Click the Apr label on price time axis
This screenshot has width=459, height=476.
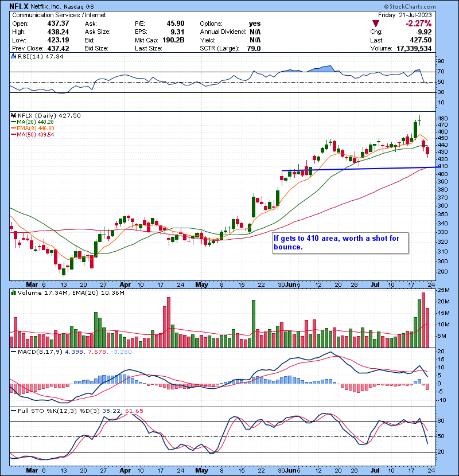coord(125,285)
